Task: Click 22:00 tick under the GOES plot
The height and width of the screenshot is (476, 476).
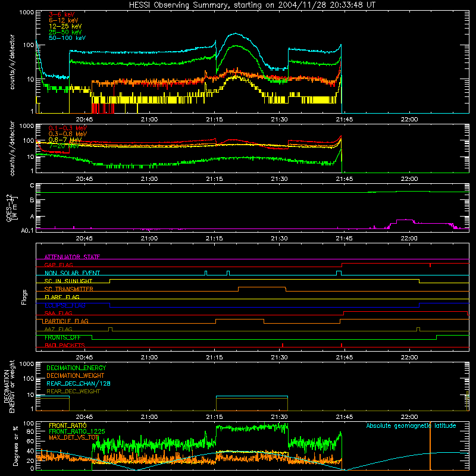Action: click(409, 239)
